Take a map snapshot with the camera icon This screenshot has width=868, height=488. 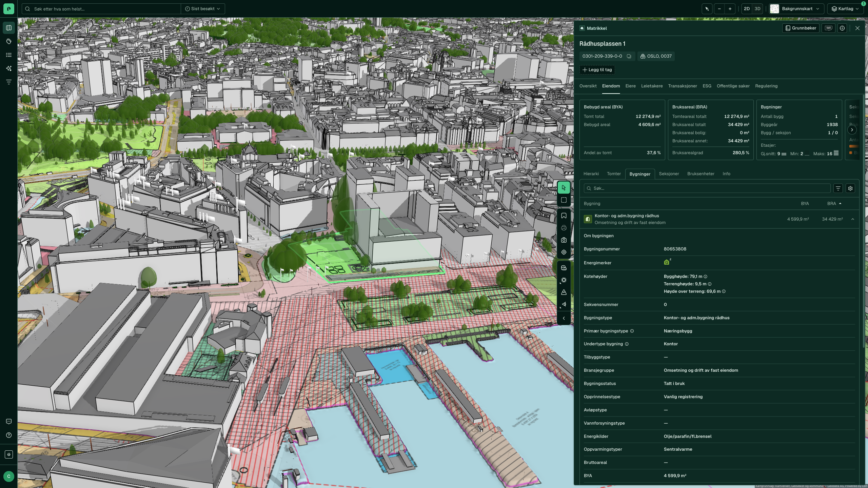564,240
